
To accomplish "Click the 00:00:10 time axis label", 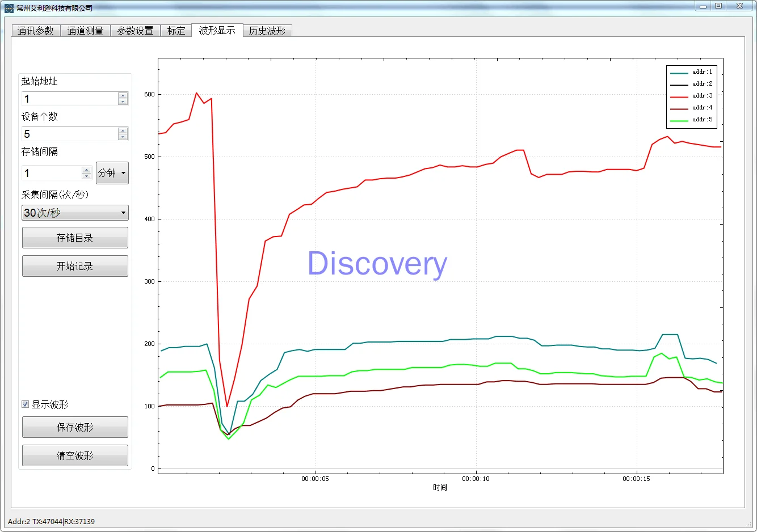I will pos(476,479).
